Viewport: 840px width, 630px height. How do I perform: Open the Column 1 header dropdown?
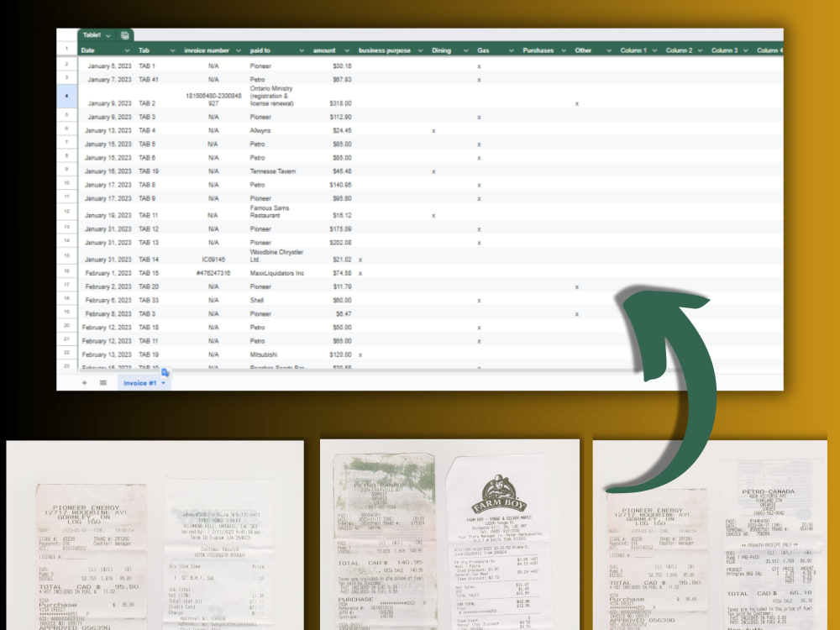pyautogui.click(x=654, y=50)
